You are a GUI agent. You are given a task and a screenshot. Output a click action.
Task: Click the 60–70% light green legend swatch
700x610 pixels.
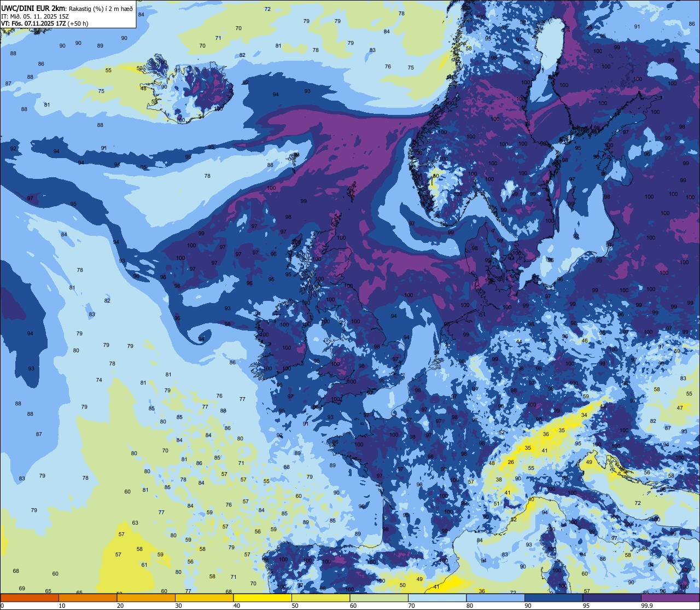379,597
